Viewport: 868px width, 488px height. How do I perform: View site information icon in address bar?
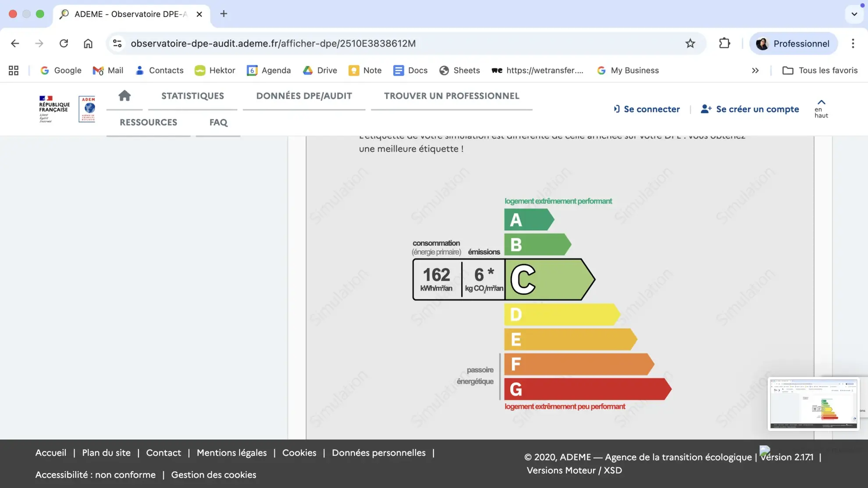[x=117, y=43]
